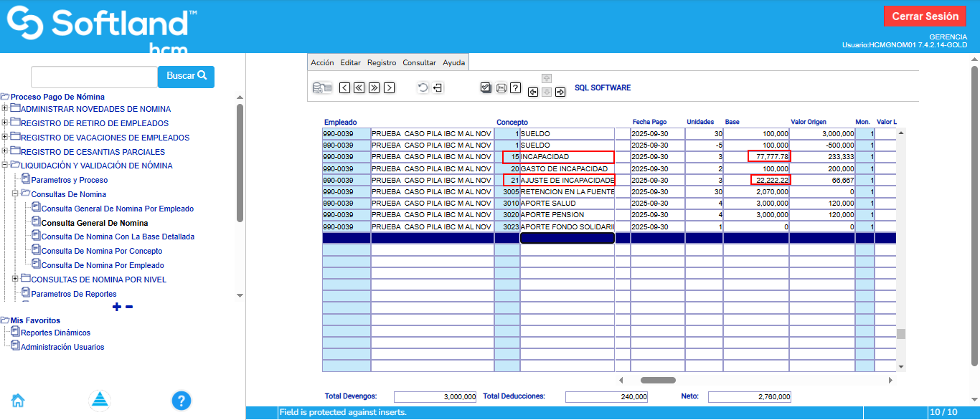Go to the first record (double left arrow)
Image resolution: width=980 pixels, height=420 pixels.
[x=359, y=88]
